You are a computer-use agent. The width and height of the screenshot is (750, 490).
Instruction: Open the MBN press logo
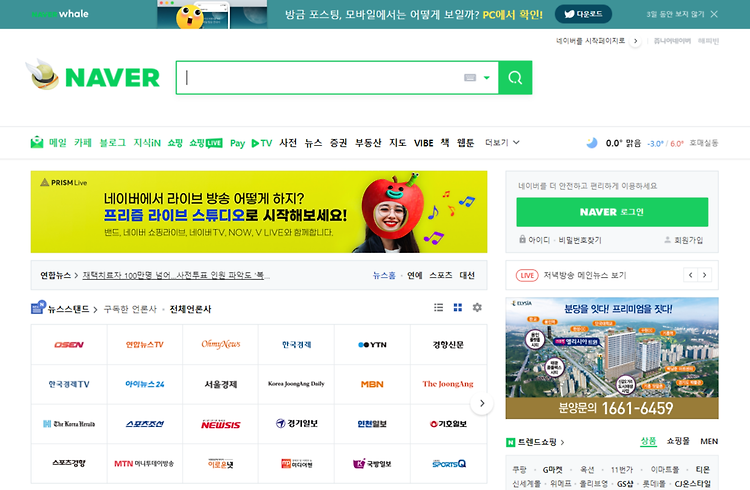click(x=372, y=384)
